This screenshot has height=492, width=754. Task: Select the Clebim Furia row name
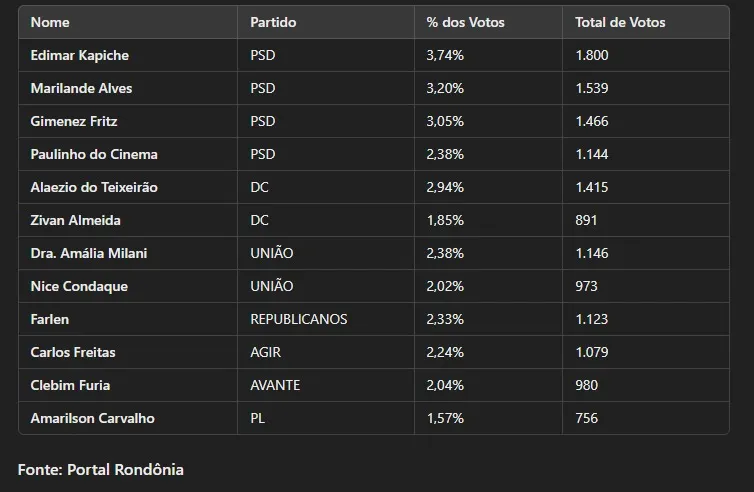tap(70, 385)
